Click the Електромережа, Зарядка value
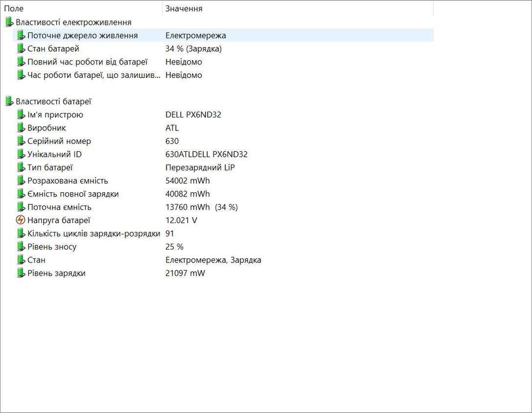The image size is (532, 413). pyautogui.click(x=213, y=260)
